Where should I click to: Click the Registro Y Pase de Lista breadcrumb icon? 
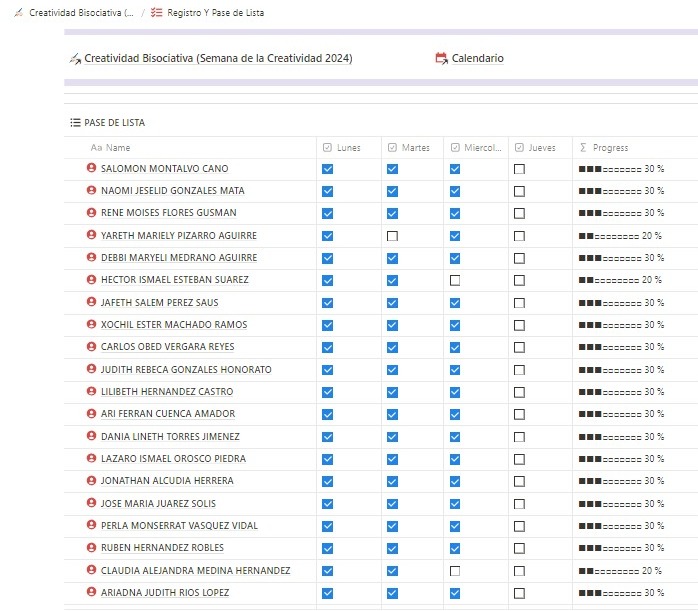pos(156,12)
